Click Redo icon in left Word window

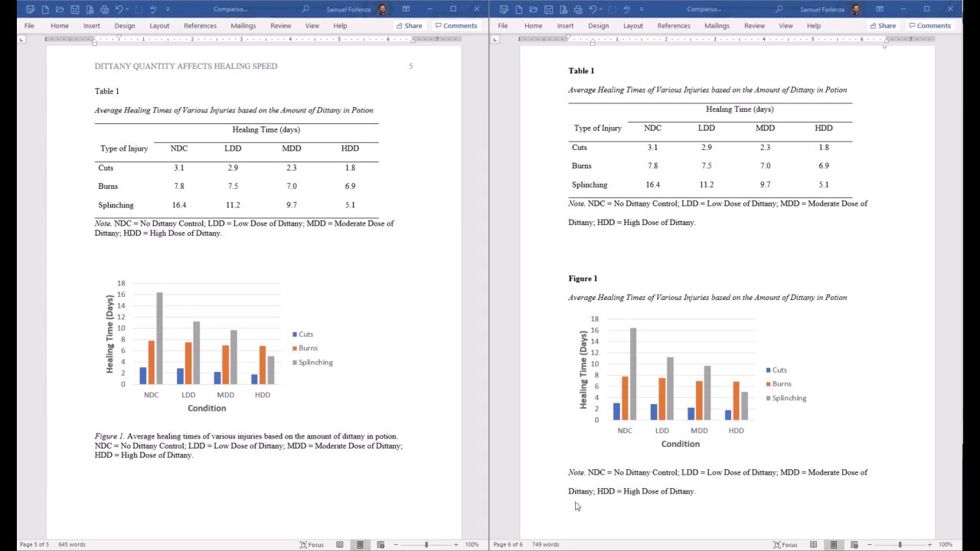139,9
